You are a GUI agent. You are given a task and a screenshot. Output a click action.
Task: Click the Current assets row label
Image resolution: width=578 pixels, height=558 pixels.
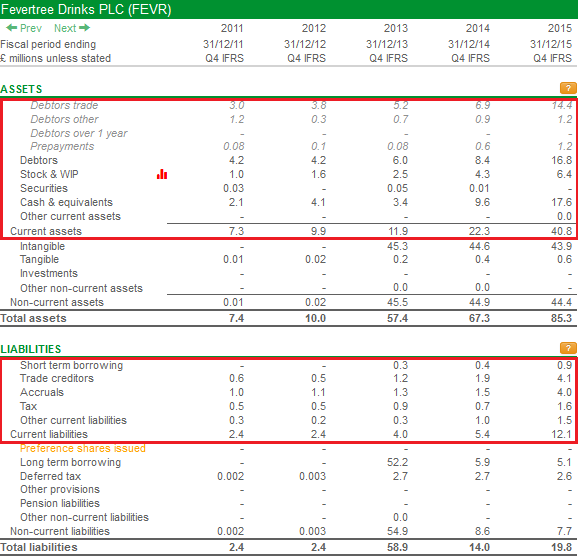pyautogui.click(x=46, y=231)
